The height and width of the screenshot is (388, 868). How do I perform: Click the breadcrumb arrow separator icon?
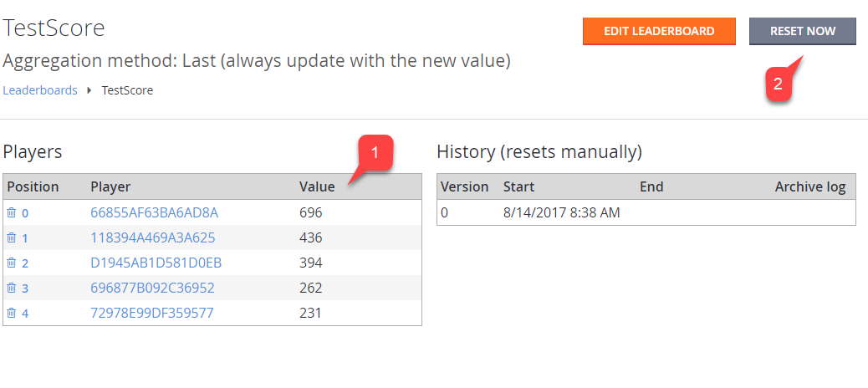[x=89, y=90]
